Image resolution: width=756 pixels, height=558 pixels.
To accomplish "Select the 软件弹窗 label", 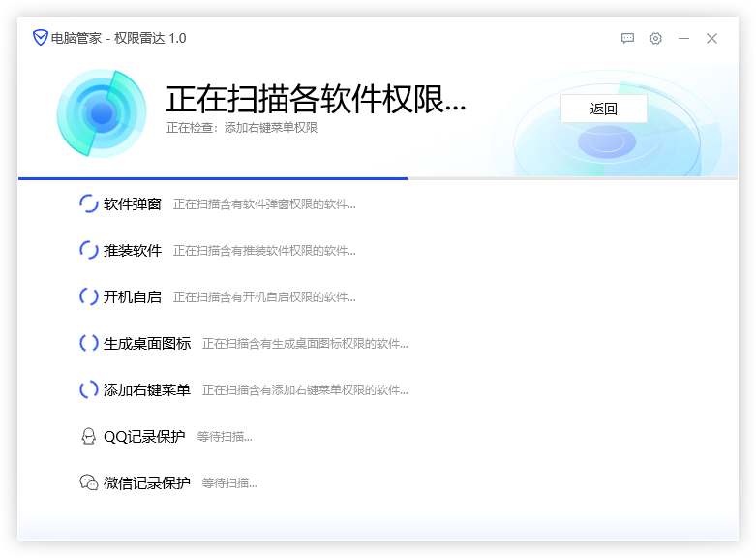I will click(133, 204).
